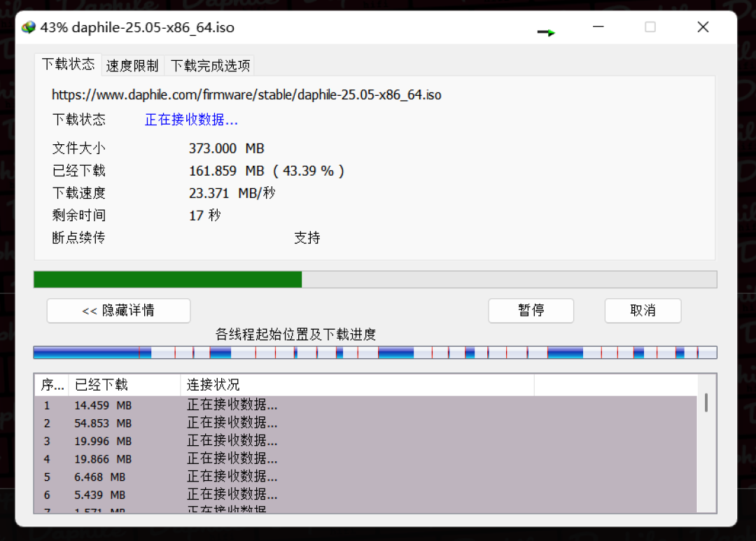Screen dimensions: 756x541
Task: Select connection row 3 with 19.996 MB
Action: click(x=365, y=441)
